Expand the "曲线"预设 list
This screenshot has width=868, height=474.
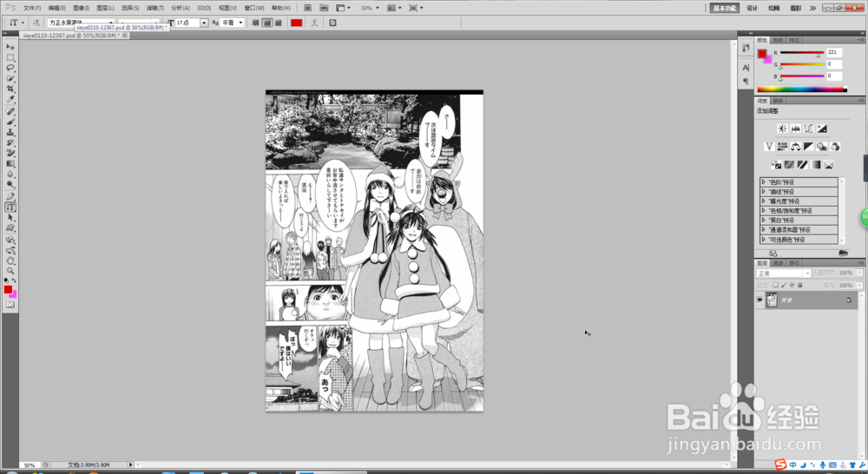tap(764, 192)
